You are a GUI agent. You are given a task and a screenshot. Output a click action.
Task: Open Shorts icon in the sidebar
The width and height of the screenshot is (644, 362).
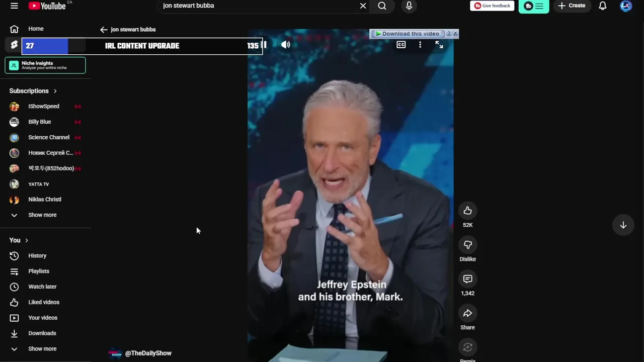click(14, 45)
